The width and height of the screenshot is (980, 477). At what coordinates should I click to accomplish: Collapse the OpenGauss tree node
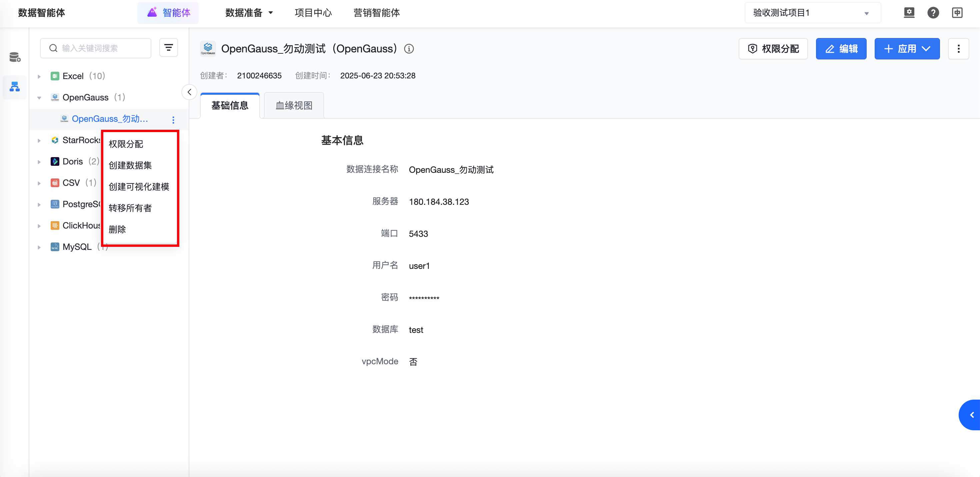pyautogui.click(x=39, y=97)
